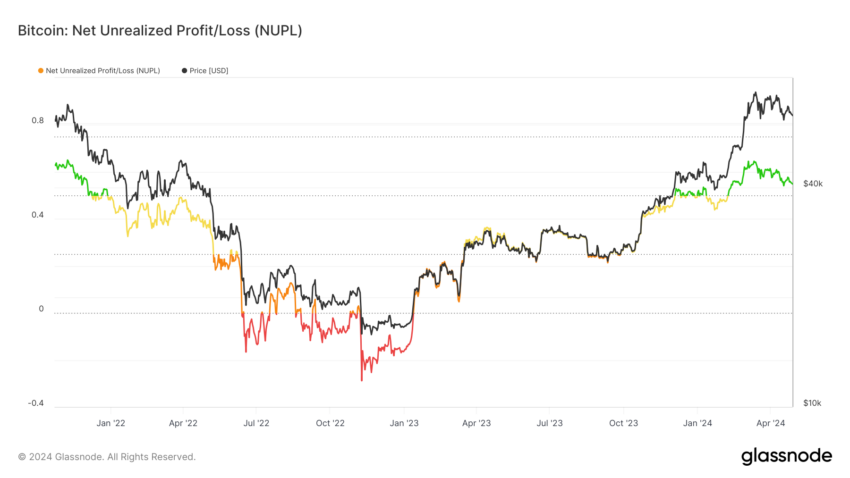Select the Jul '22 x-axis label

tap(256, 423)
